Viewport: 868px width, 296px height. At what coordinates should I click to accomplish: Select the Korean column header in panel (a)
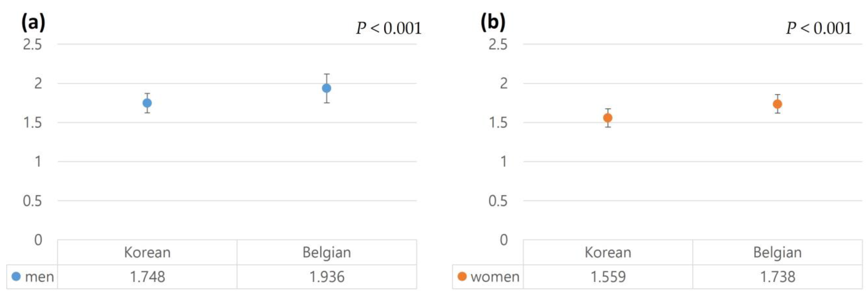coord(147,252)
